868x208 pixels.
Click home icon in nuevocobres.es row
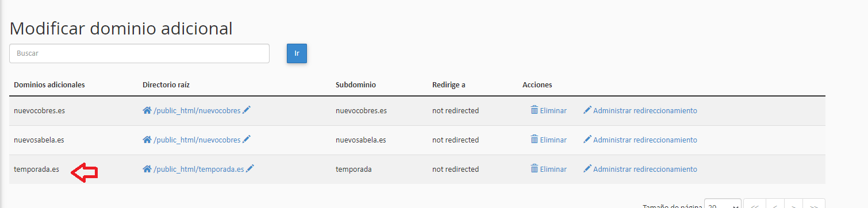(x=147, y=110)
